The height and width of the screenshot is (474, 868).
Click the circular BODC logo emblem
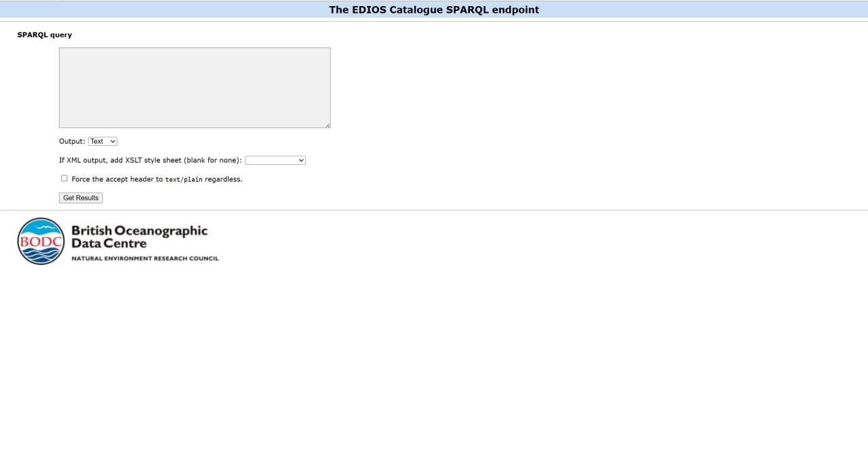click(40, 241)
